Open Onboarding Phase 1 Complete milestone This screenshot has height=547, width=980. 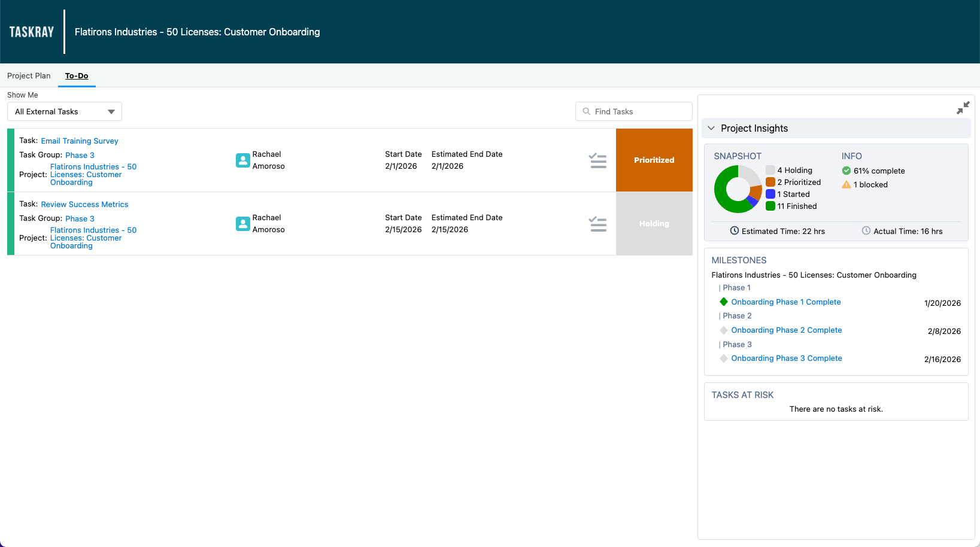pyautogui.click(x=786, y=302)
